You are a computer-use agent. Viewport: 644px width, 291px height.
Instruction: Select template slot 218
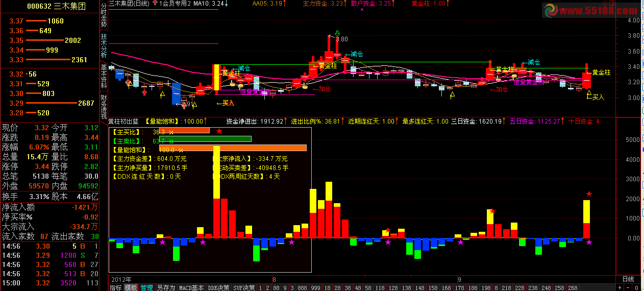point(506,287)
